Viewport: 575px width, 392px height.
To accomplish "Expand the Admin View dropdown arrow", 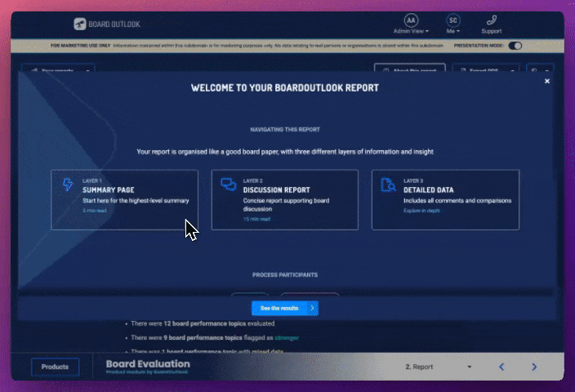I will point(427,32).
